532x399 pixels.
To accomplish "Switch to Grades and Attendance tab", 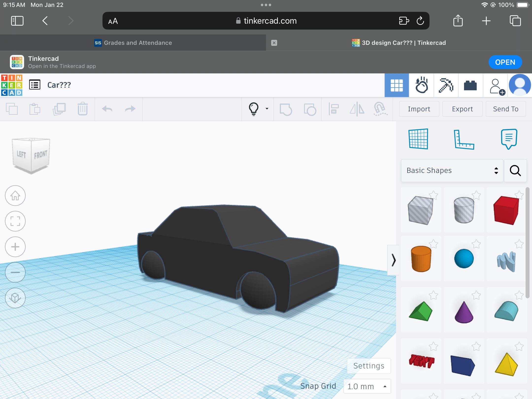I will 133,43.
